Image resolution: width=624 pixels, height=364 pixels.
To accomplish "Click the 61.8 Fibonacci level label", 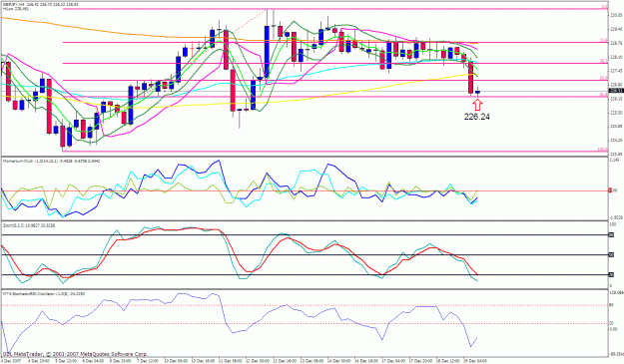I will (604, 94).
